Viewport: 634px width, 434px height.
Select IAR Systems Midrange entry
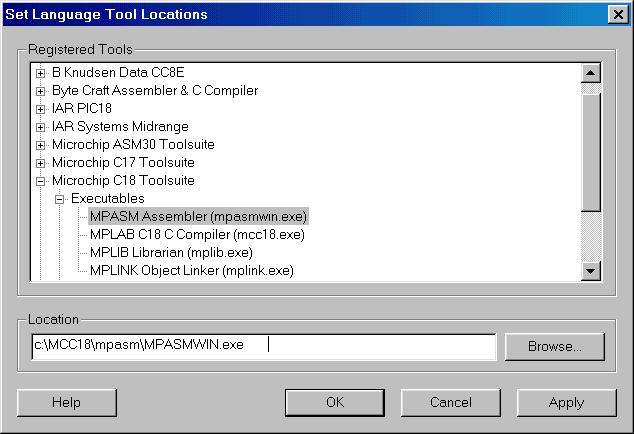[120, 127]
